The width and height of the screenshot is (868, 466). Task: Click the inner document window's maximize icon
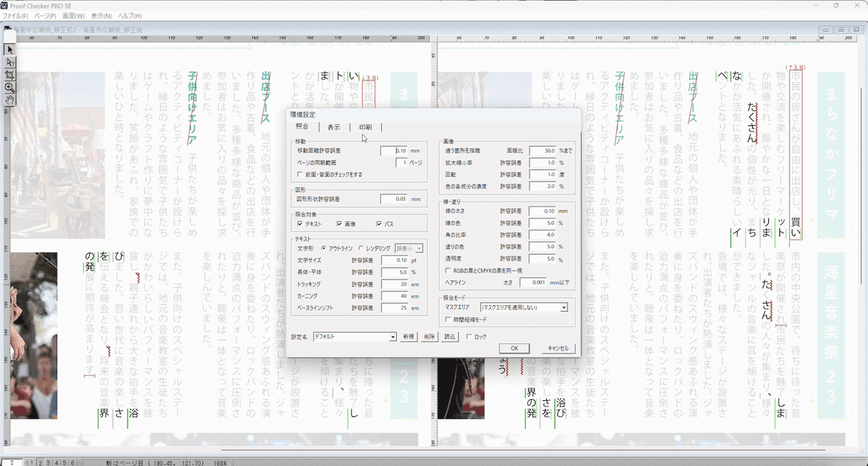[841, 29]
